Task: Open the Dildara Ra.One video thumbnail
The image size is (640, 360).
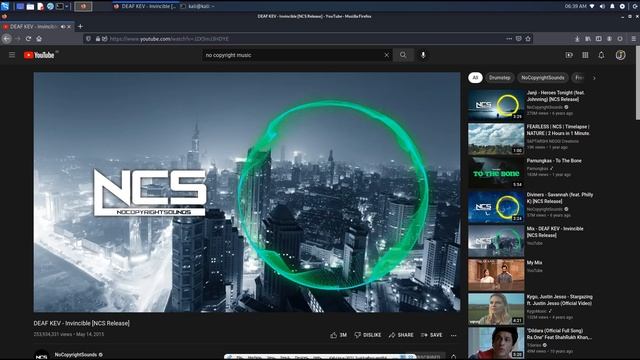Action: click(x=496, y=343)
